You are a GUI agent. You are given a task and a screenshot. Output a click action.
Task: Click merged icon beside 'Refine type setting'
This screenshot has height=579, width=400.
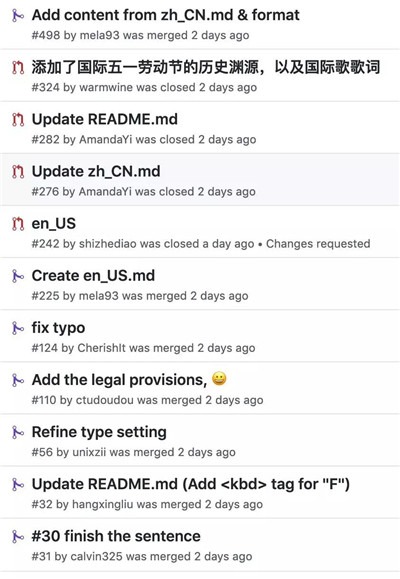(18, 432)
